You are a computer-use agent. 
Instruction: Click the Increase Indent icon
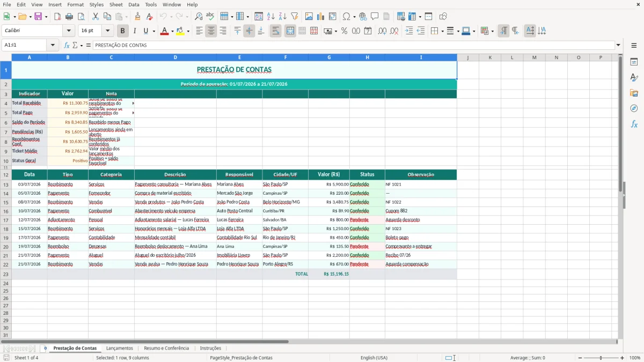(x=409, y=31)
